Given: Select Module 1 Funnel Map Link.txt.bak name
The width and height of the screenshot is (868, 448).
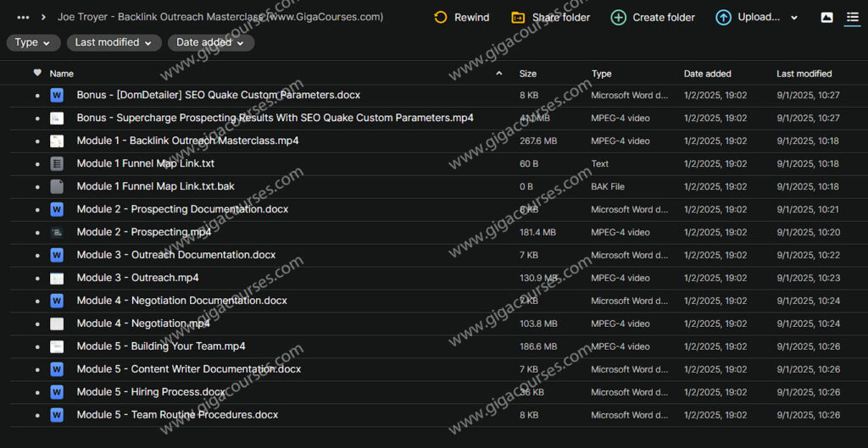Looking at the screenshot, I should [156, 186].
